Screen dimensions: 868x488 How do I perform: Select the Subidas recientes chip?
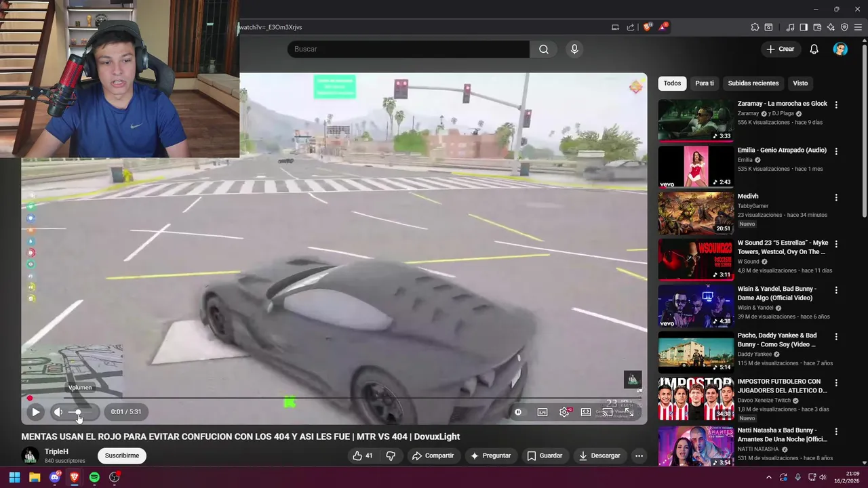(753, 83)
